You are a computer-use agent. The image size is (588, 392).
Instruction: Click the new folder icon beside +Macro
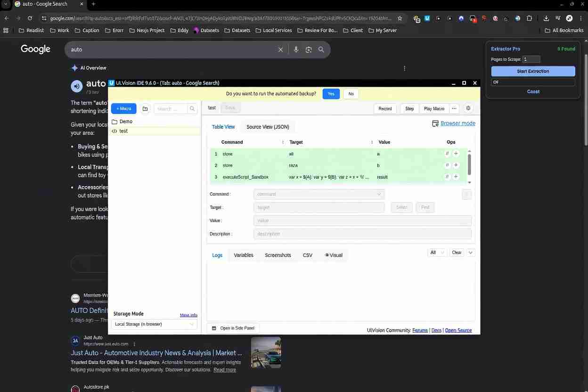point(145,109)
